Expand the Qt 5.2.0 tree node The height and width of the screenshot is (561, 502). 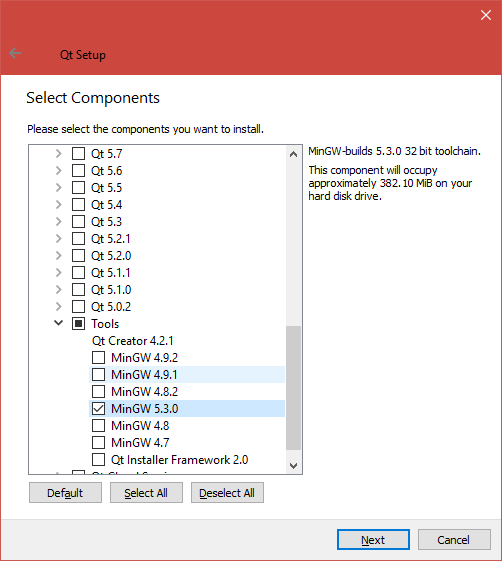click(x=59, y=255)
